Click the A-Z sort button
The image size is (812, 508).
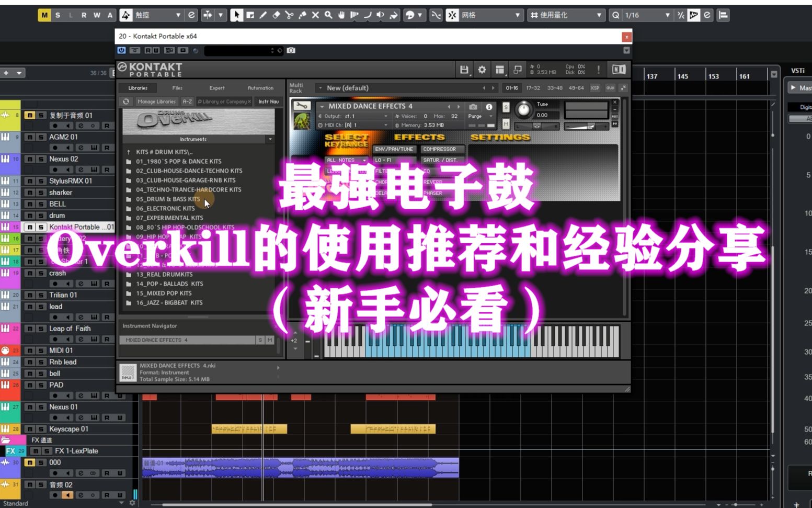click(187, 101)
